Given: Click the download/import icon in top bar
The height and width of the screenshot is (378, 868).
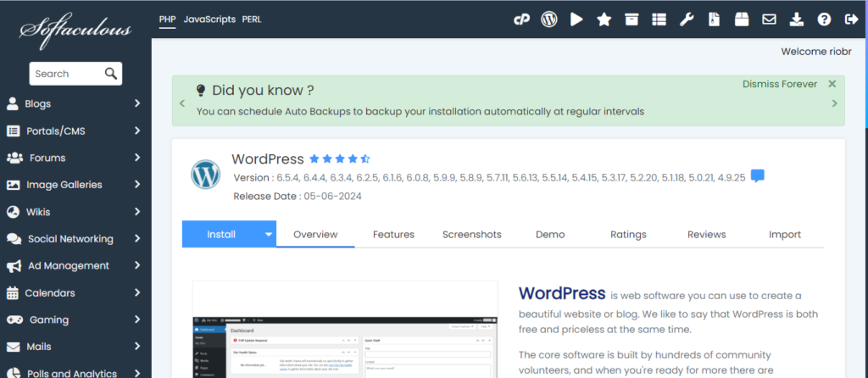Looking at the screenshot, I should point(797,19).
